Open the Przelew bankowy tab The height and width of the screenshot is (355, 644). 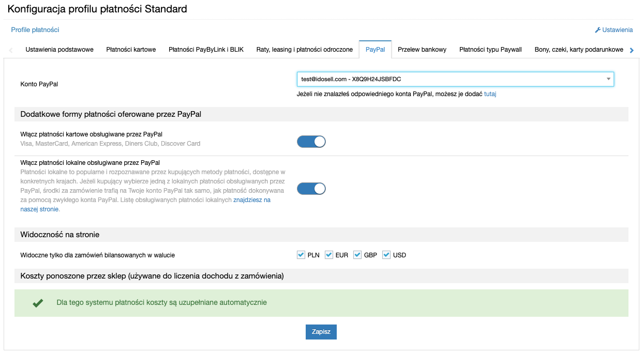coord(422,50)
